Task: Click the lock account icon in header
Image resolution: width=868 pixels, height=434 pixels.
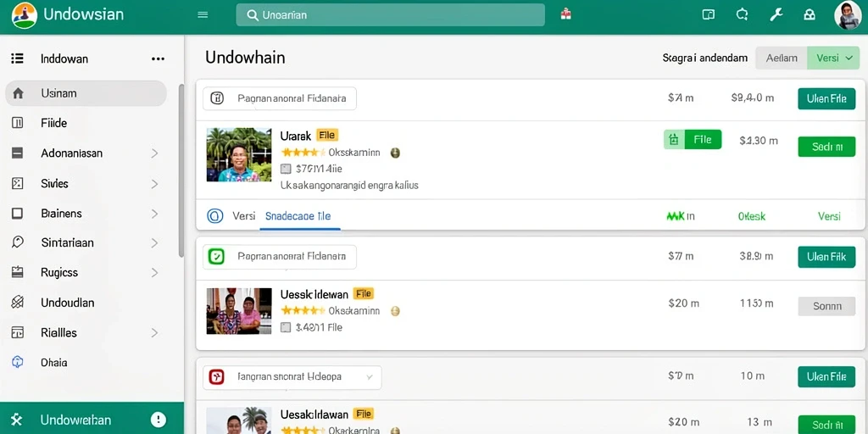Action: [810, 15]
